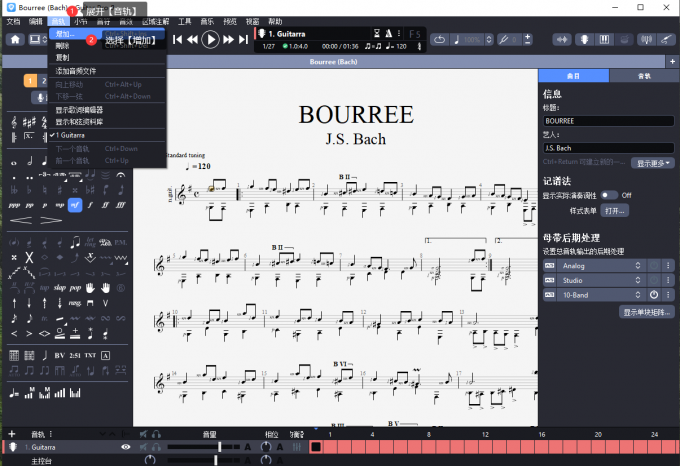This screenshot has height=466, width=680.
Task: Click the loop playback icon
Action: point(441,40)
